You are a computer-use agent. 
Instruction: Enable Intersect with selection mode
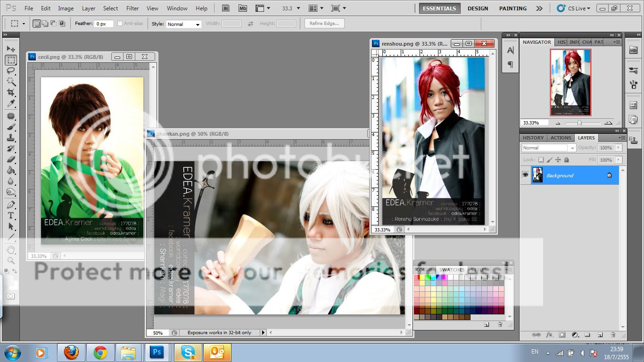coord(61,24)
